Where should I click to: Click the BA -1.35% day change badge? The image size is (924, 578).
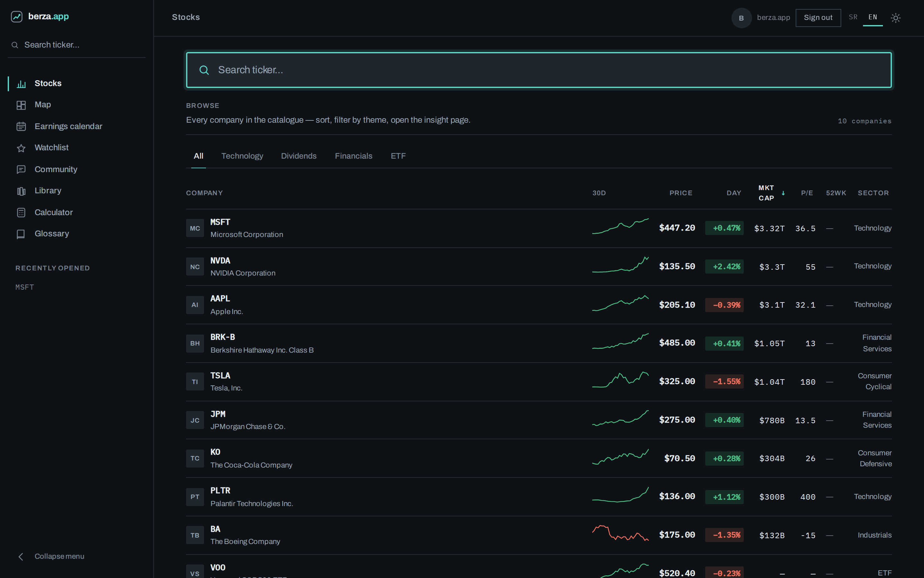coord(724,535)
